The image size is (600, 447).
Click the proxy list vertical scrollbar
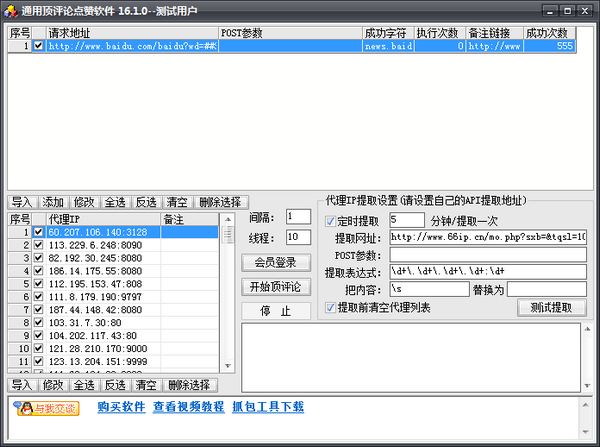[228, 300]
